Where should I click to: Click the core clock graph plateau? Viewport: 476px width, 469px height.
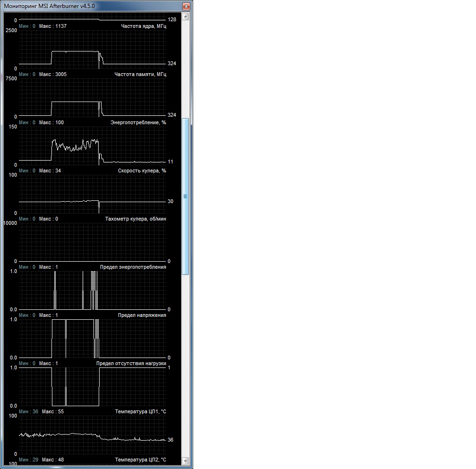coord(75,51)
